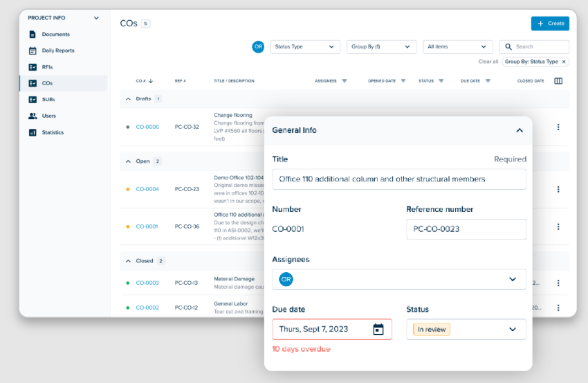588x383 pixels.
Task: Open the CO-0000 link
Action: coord(147,127)
